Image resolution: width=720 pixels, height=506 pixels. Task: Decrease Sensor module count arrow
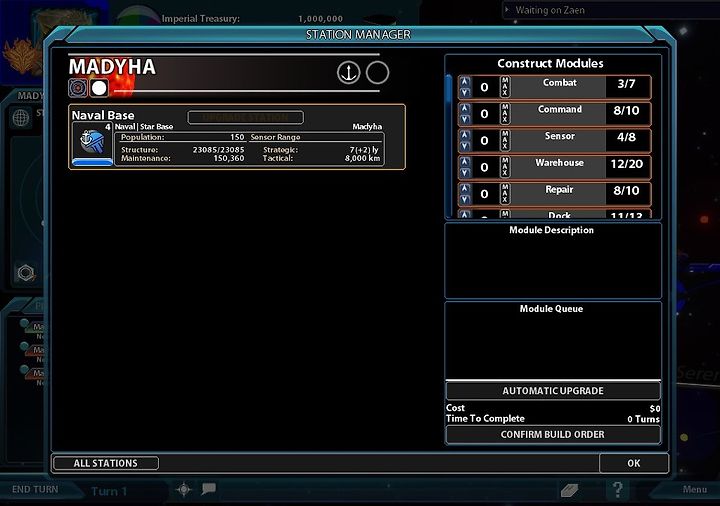[x=465, y=146]
